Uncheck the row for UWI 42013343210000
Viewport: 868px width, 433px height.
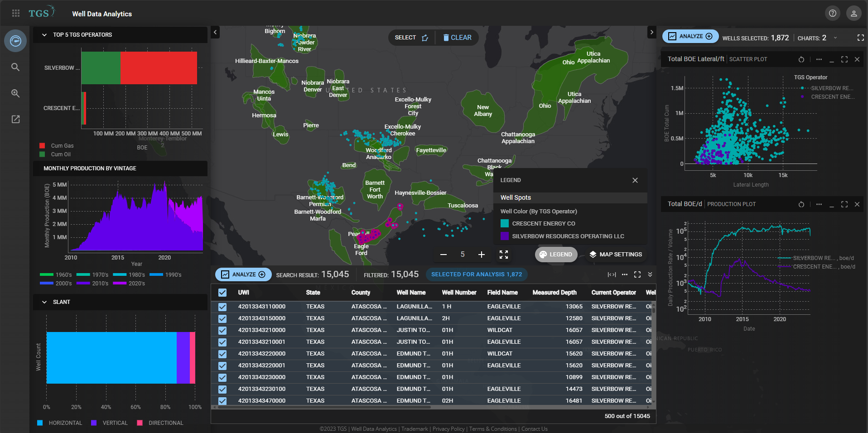[x=222, y=330]
